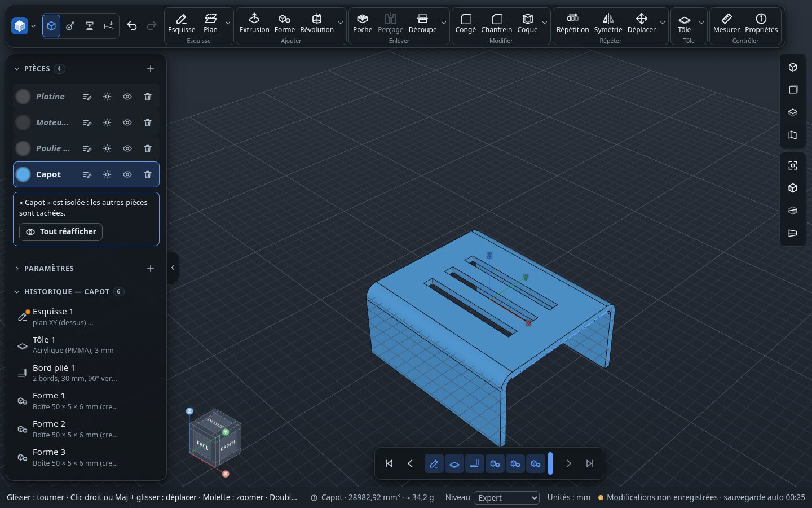Select the Extrusion tool
Viewport: 812px width, 508px height.
[x=254, y=23]
